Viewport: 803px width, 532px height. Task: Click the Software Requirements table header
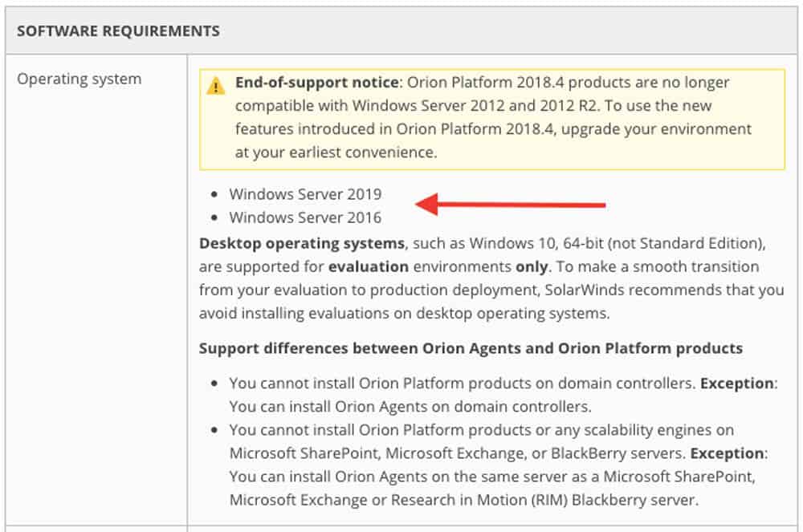coord(118,31)
